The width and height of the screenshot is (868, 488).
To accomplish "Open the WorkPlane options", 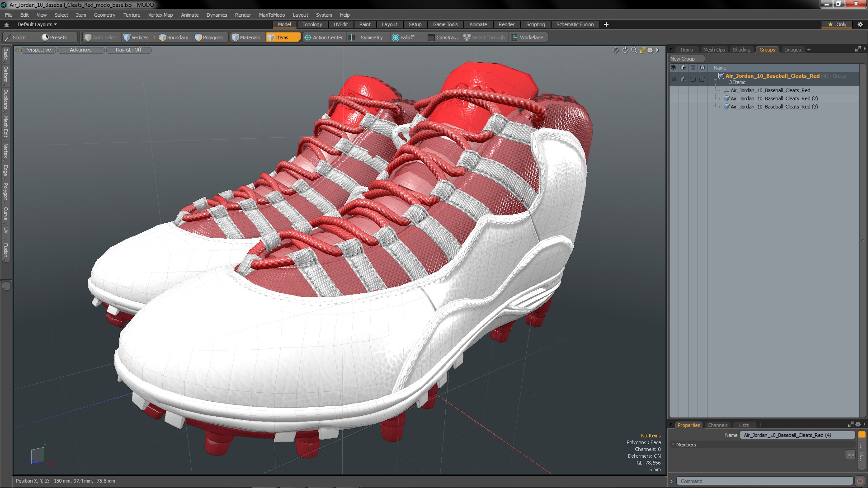I will click(x=528, y=38).
